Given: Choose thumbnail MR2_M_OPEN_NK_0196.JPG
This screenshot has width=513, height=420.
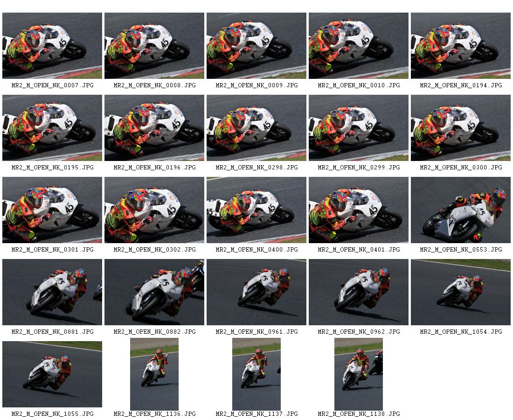Looking at the screenshot, I should coord(154,128).
